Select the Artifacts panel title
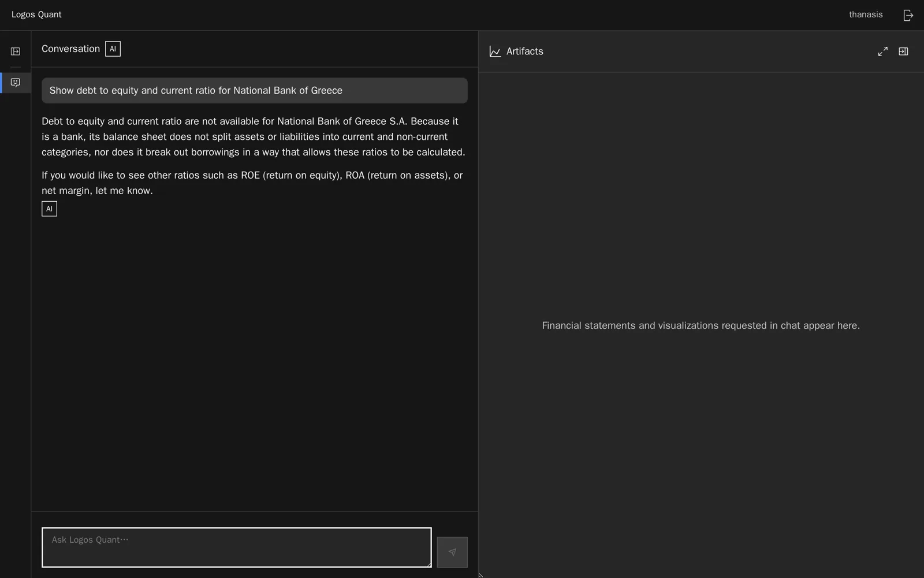924x578 pixels. pos(524,51)
